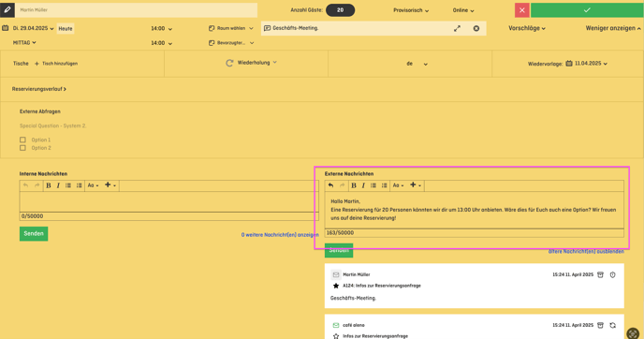
Task: Open the Wiederholung dropdown
Action: [x=252, y=63]
